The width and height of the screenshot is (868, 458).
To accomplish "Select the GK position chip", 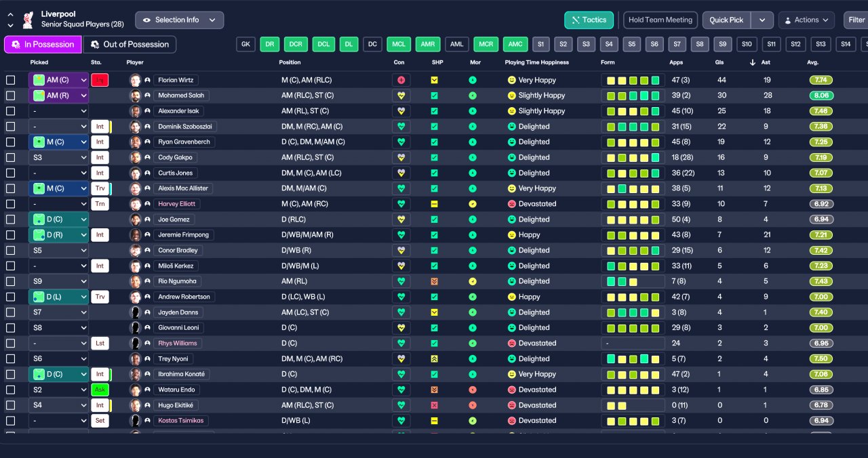I will (x=245, y=45).
